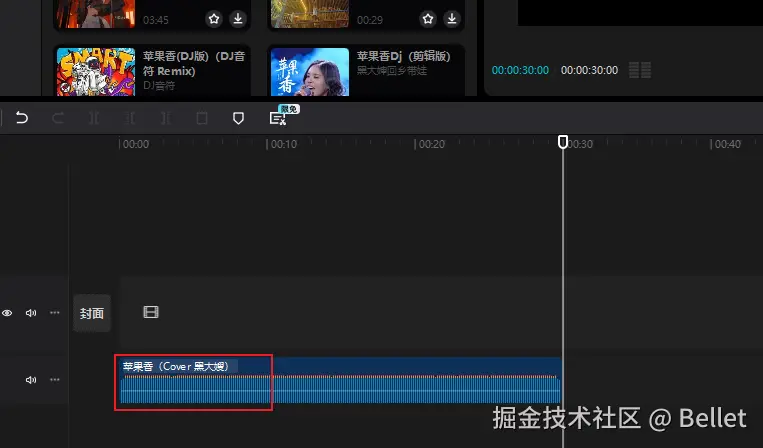The height and width of the screenshot is (448, 763).
Task: Click artist name 黑大婶回乡带娃
Action: 392,71
